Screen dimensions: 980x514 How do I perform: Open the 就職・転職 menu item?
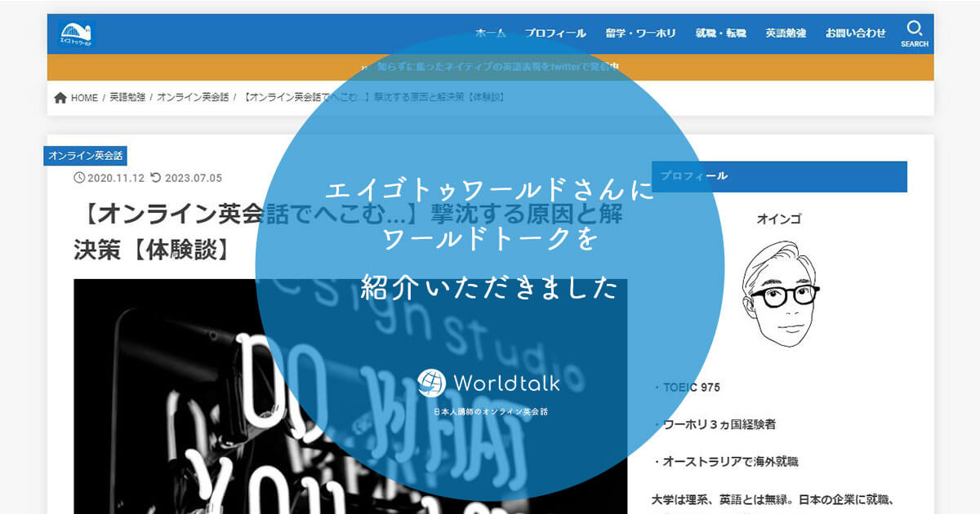pyautogui.click(x=721, y=33)
